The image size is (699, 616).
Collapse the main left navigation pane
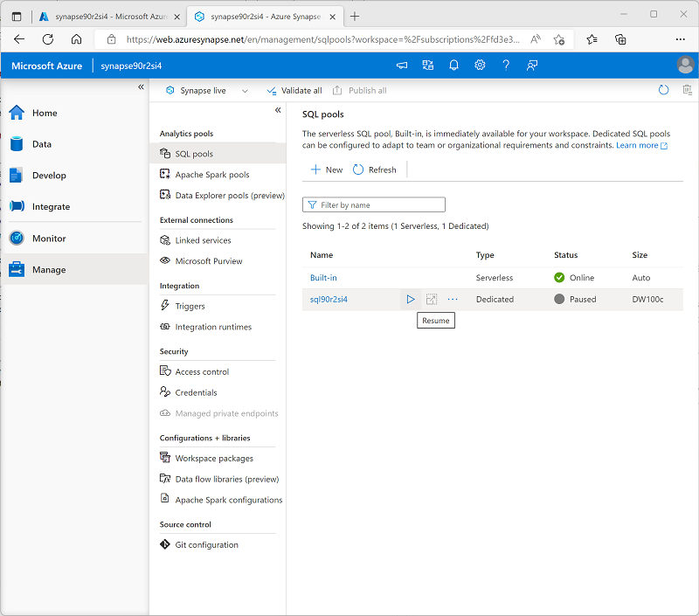(141, 87)
